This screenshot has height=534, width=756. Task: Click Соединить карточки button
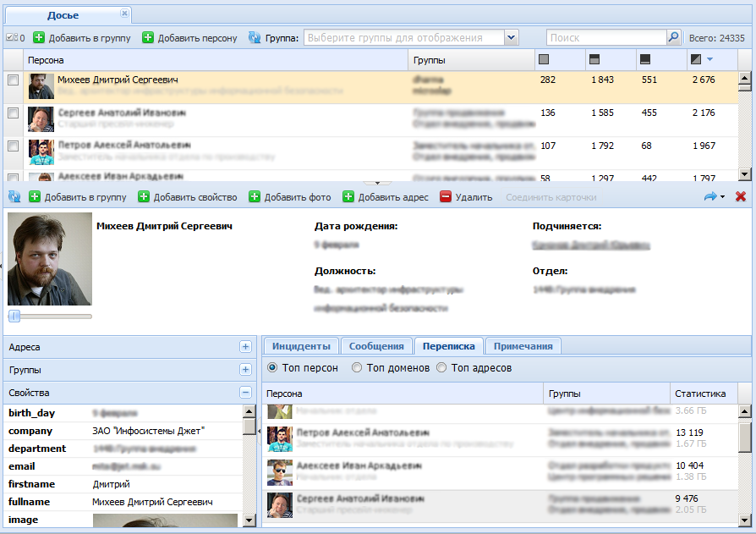[551, 197]
